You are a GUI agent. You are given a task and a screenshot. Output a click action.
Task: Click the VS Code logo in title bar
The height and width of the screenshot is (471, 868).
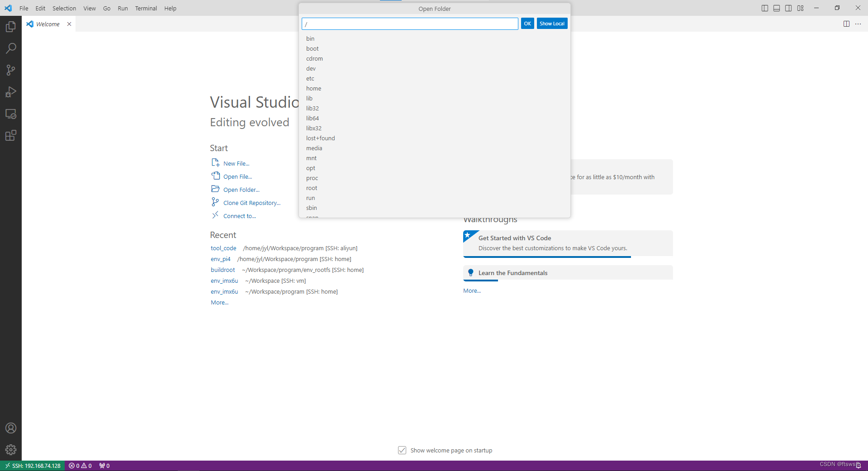(8, 8)
